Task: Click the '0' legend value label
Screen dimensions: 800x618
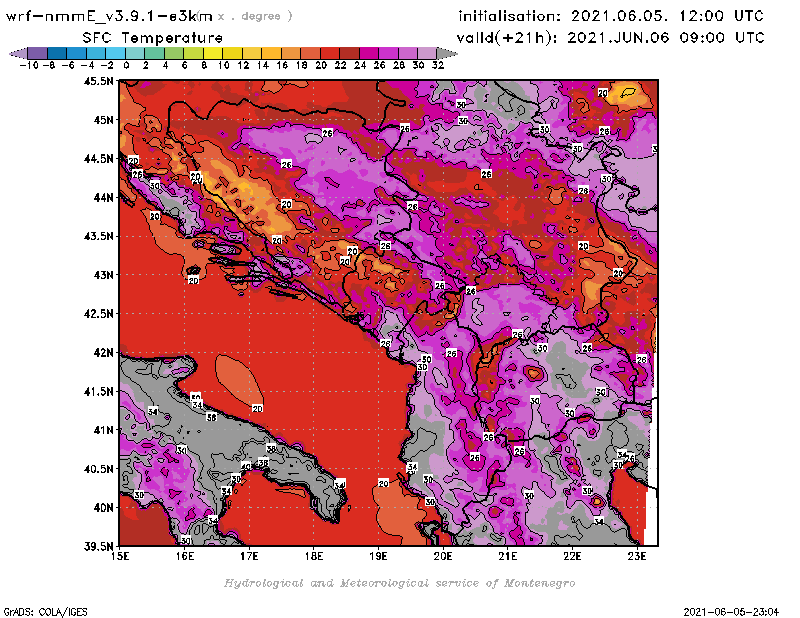Action: click(126, 65)
